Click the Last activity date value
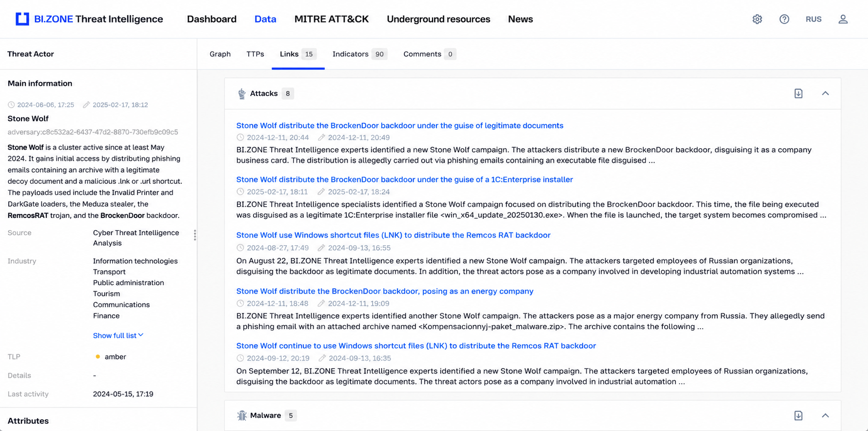This screenshot has width=868, height=431. (x=123, y=394)
